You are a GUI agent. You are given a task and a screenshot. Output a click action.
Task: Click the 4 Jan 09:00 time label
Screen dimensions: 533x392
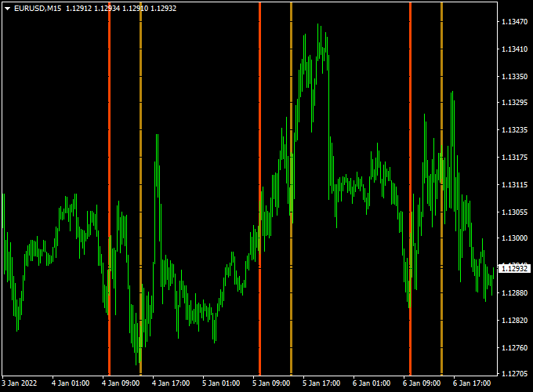pos(121,383)
